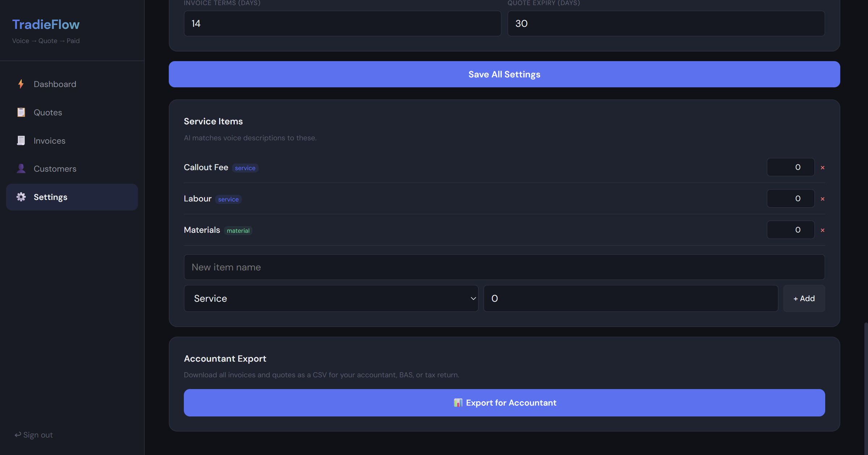Sign out of TradieFlow

point(34,435)
